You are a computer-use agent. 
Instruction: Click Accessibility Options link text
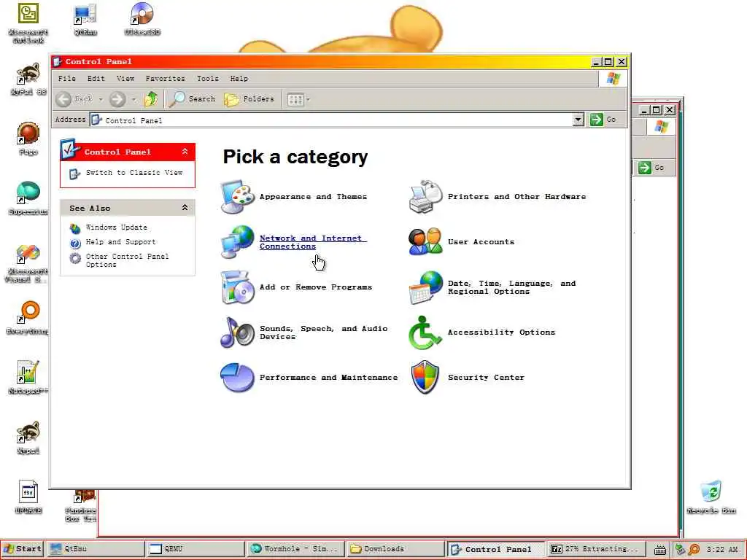coord(501,332)
